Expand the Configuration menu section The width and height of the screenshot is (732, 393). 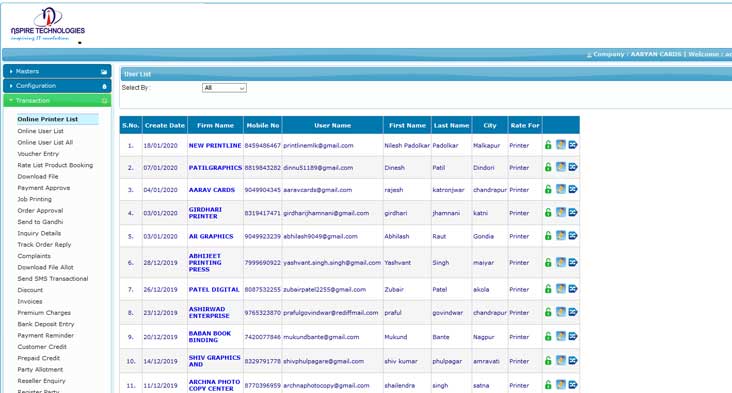tap(57, 86)
